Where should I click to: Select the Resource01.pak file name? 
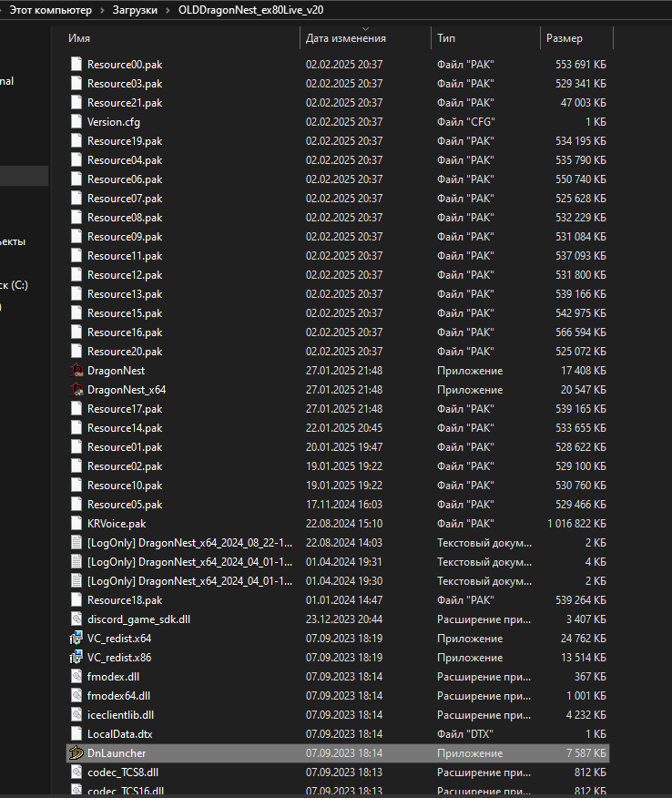coord(125,447)
